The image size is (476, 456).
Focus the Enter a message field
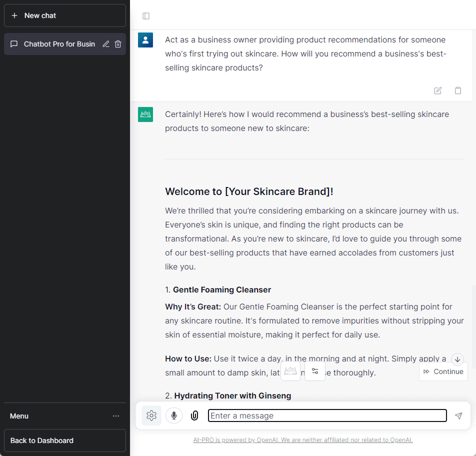click(x=327, y=415)
